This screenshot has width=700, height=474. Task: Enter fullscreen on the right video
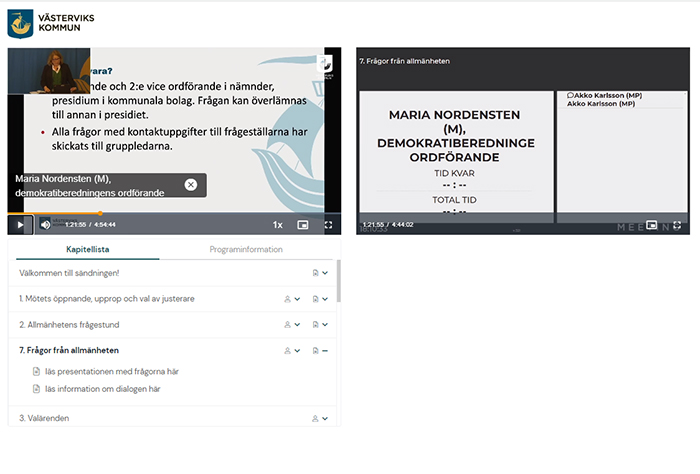(x=677, y=225)
